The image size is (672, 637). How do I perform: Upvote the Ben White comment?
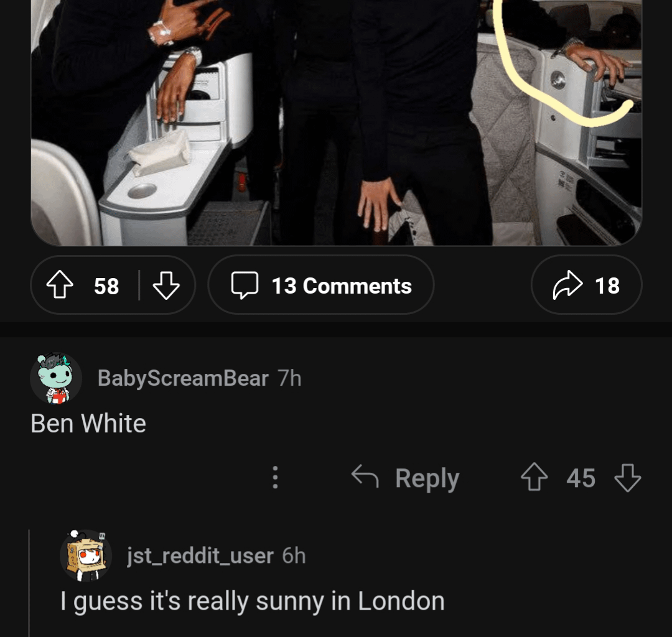535,478
